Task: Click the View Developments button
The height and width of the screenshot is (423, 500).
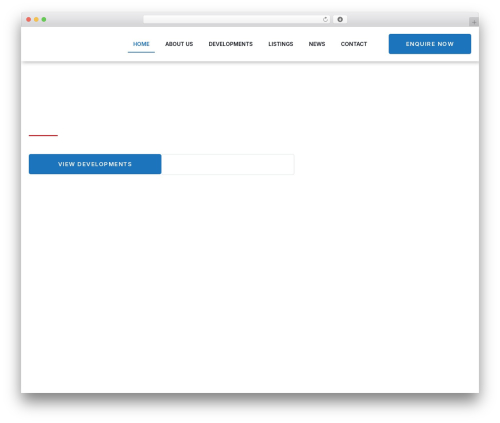Action: click(x=95, y=164)
